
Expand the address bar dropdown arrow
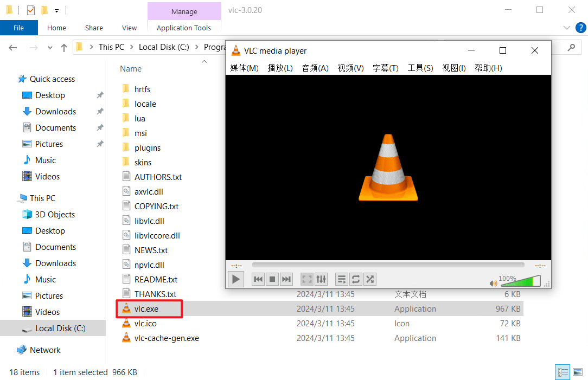[49, 47]
